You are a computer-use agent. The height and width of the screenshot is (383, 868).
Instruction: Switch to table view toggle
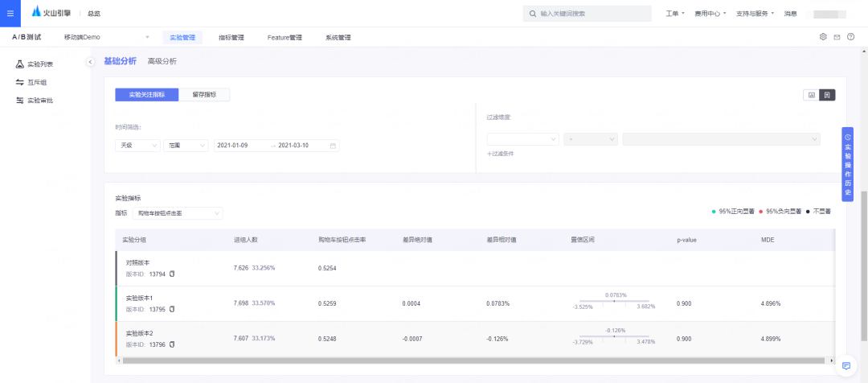827,95
